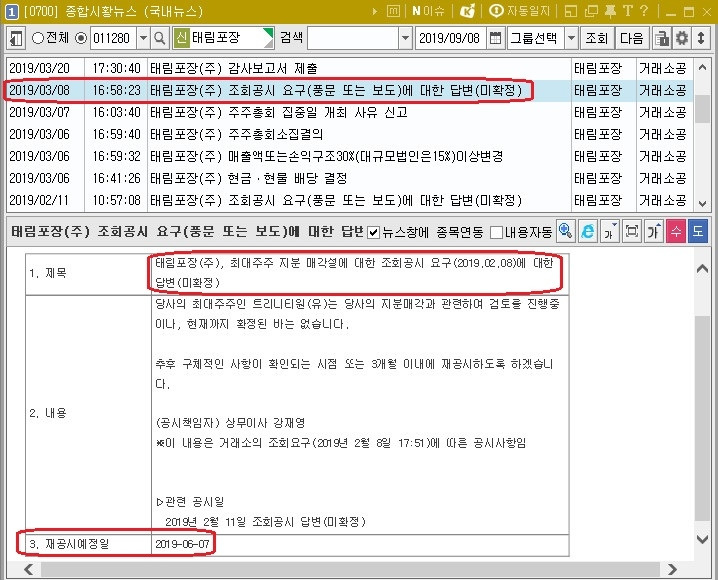
Task: Click the blue 도 sell button
Action: (698, 231)
